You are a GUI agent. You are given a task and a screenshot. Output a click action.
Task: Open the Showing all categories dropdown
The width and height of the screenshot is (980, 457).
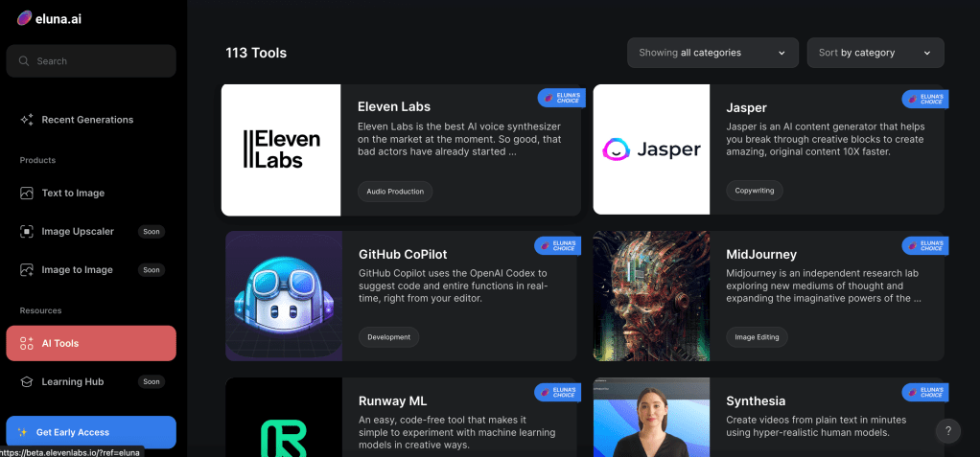(712, 53)
